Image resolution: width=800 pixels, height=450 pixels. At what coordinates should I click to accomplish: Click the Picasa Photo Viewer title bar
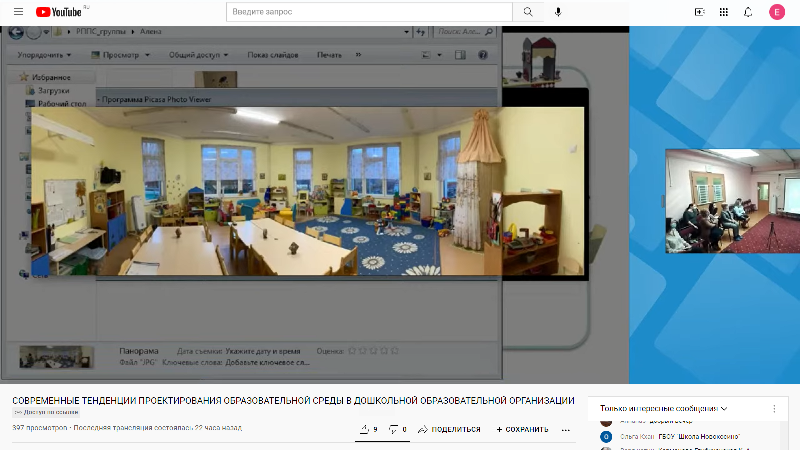[x=296, y=99]
